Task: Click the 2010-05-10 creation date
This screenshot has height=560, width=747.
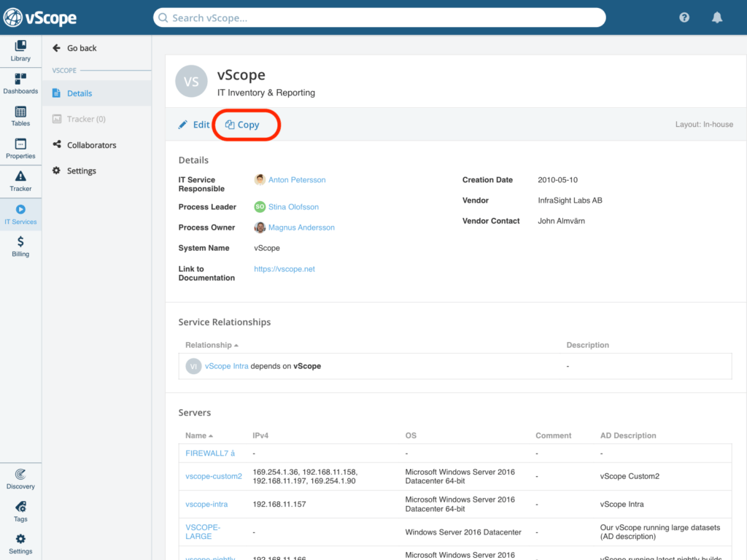Action: point(557,179)
